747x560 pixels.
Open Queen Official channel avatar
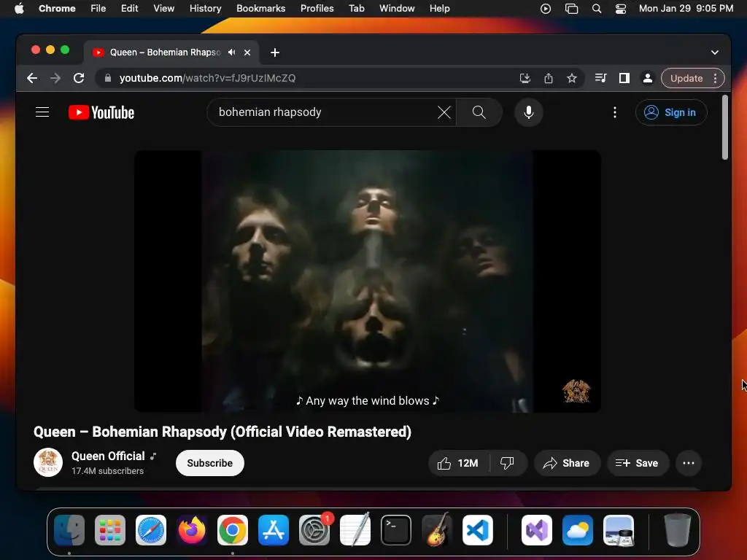(x=48, y=462)
